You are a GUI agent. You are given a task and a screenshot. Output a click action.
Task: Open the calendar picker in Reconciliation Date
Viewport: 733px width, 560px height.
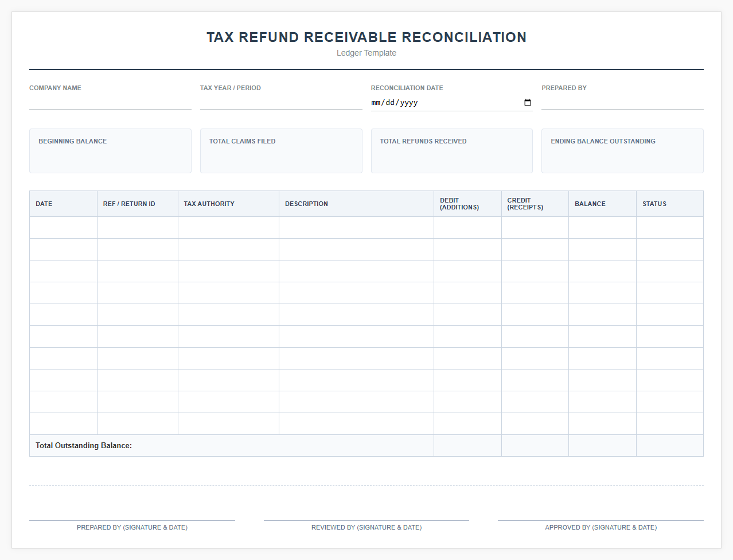tap(528, 103)
